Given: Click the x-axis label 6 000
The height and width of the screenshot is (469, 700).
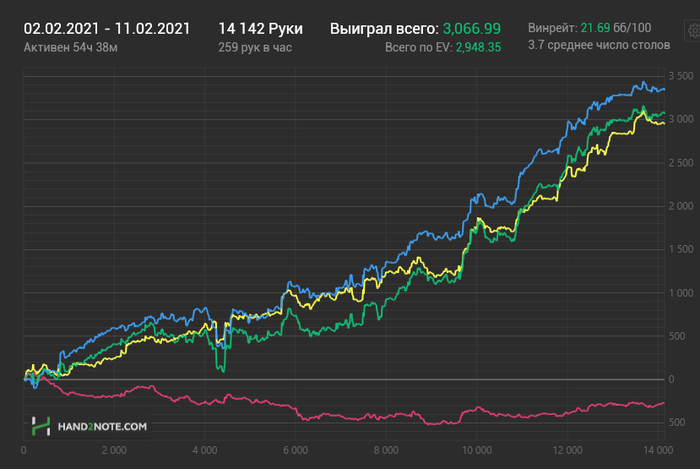Looking at the screenshot, I should (x=295, y=450).
